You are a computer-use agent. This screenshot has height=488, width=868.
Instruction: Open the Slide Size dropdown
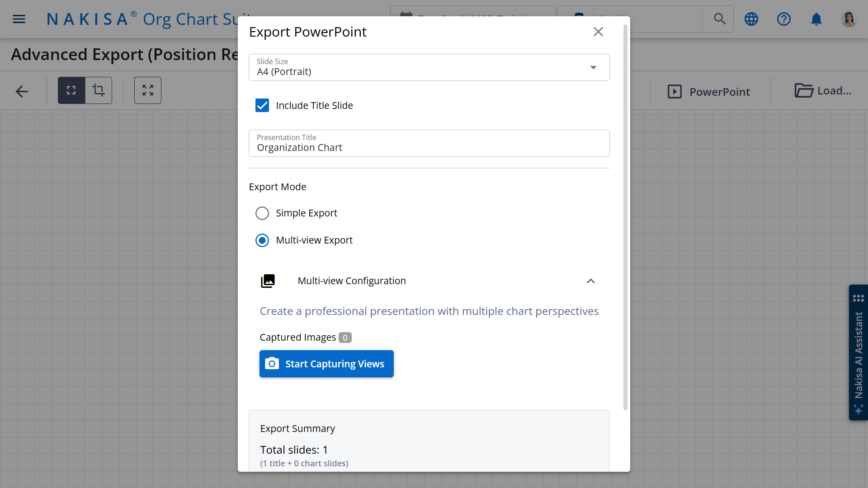pyautogui.click(x=429, y=67)
